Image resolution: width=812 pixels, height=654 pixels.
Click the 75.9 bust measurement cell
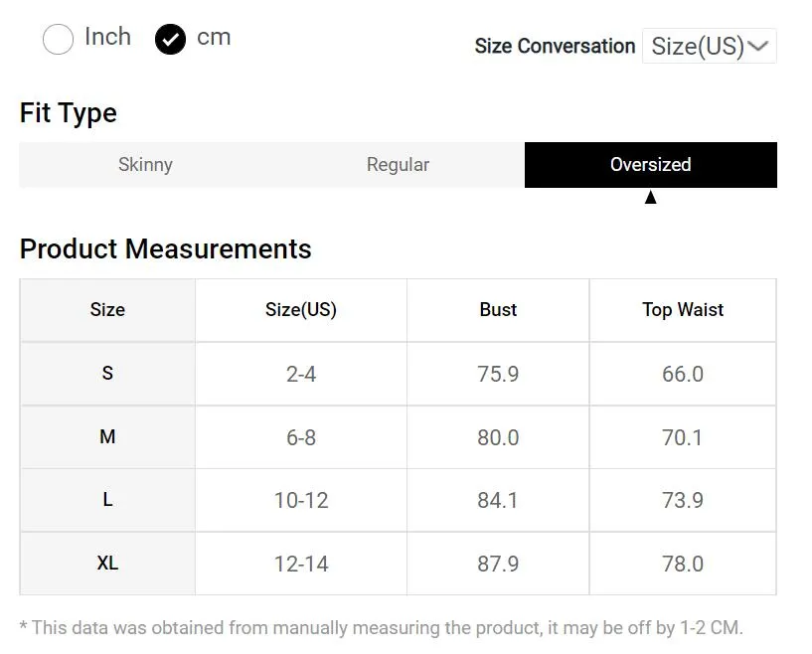click(498, 374)
